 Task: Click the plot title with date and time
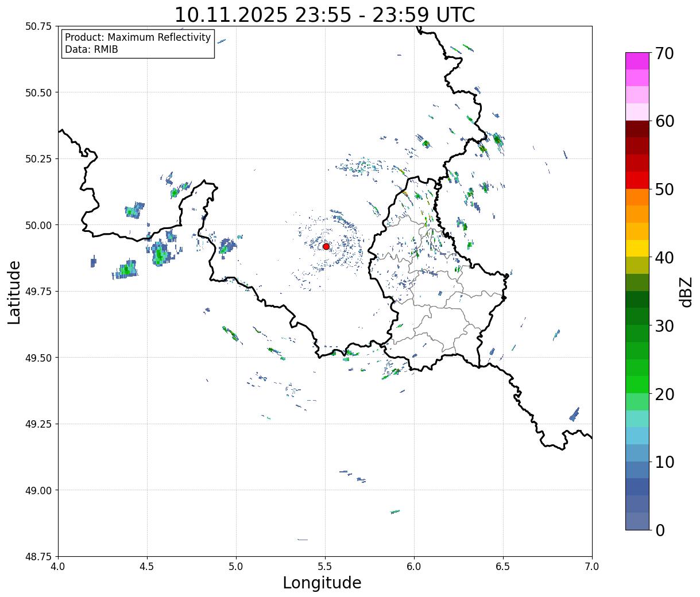coord(324,15)
